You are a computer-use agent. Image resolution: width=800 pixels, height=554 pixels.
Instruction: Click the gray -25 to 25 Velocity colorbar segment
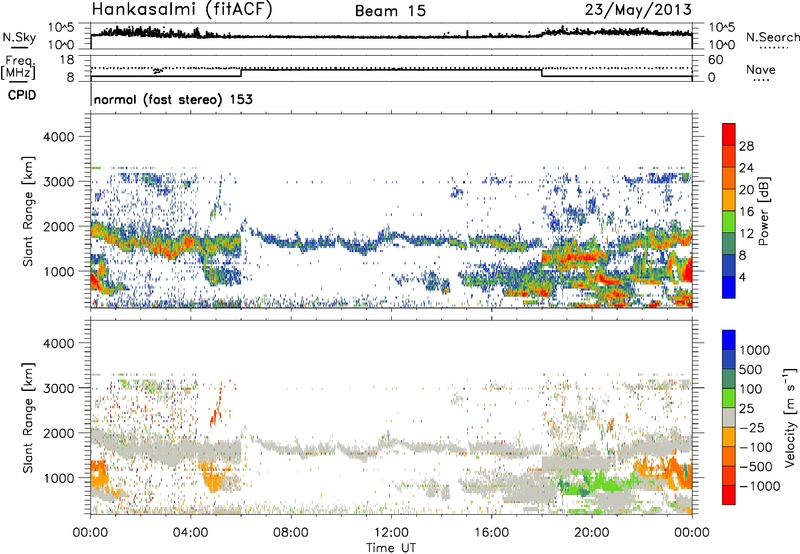click(729, 417)
